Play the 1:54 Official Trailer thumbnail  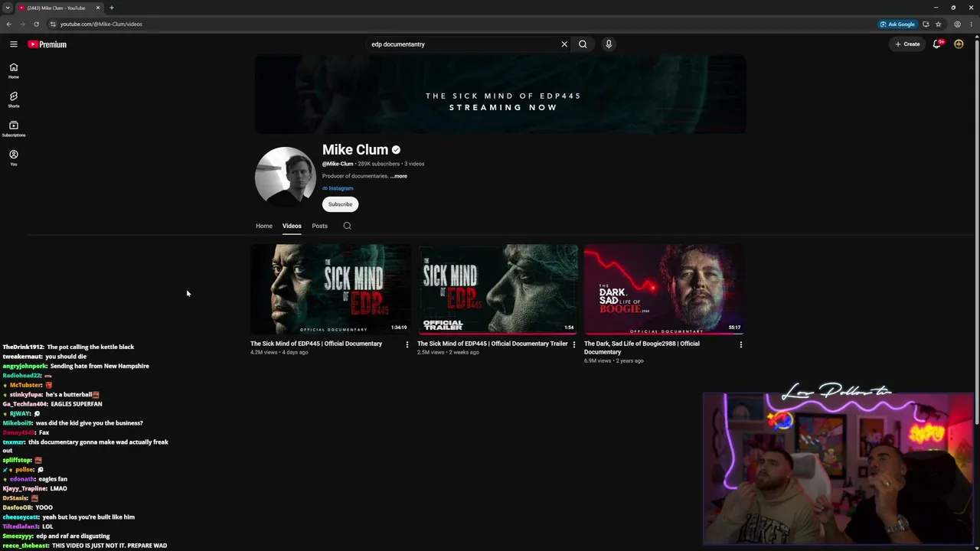point(498,289)
